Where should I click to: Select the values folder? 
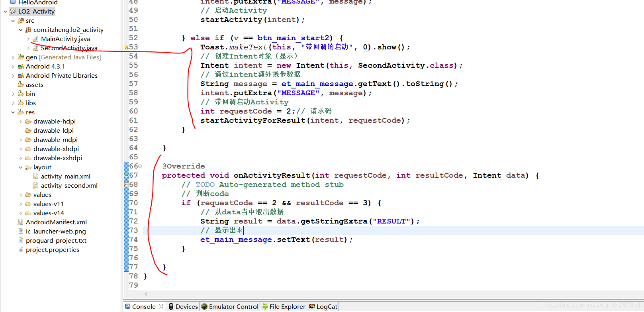pos(42,194)
